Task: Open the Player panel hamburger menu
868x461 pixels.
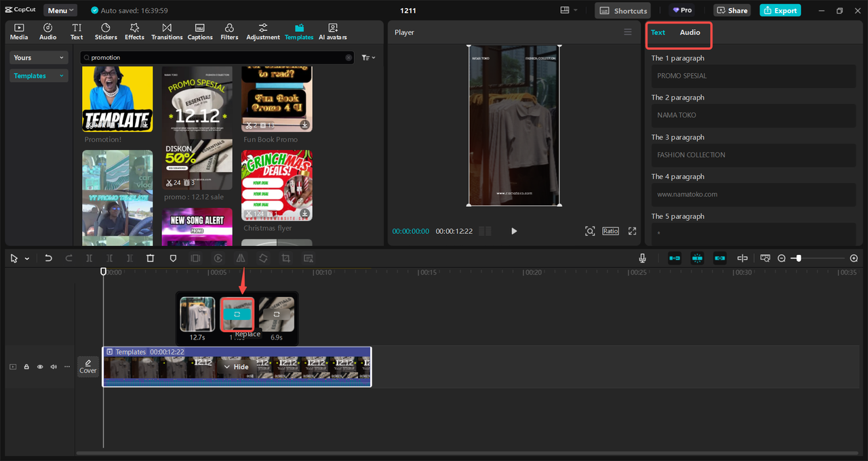Action: click(x=628, y=32)
